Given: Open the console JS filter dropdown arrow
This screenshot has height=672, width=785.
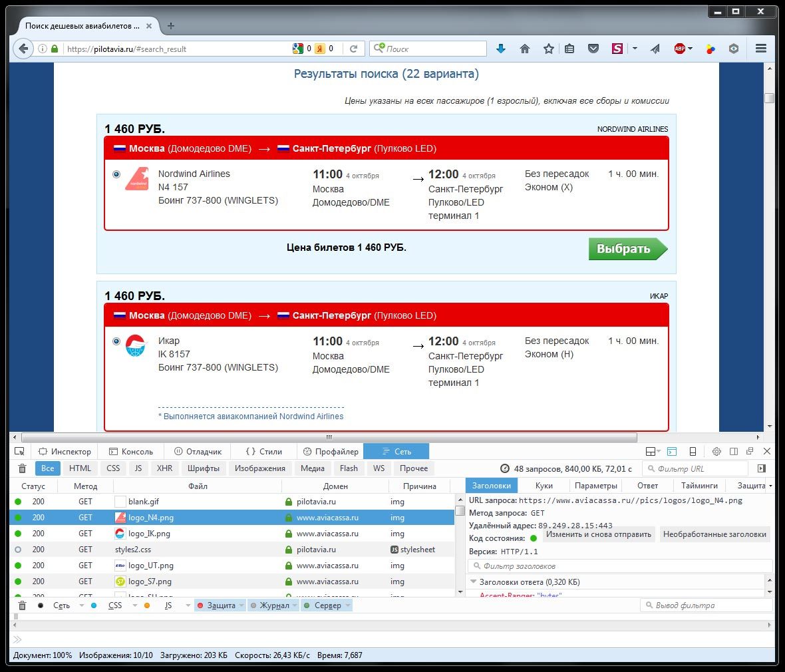Looking at the screenshot, I should pyautogui.click(x=188, y=605).
